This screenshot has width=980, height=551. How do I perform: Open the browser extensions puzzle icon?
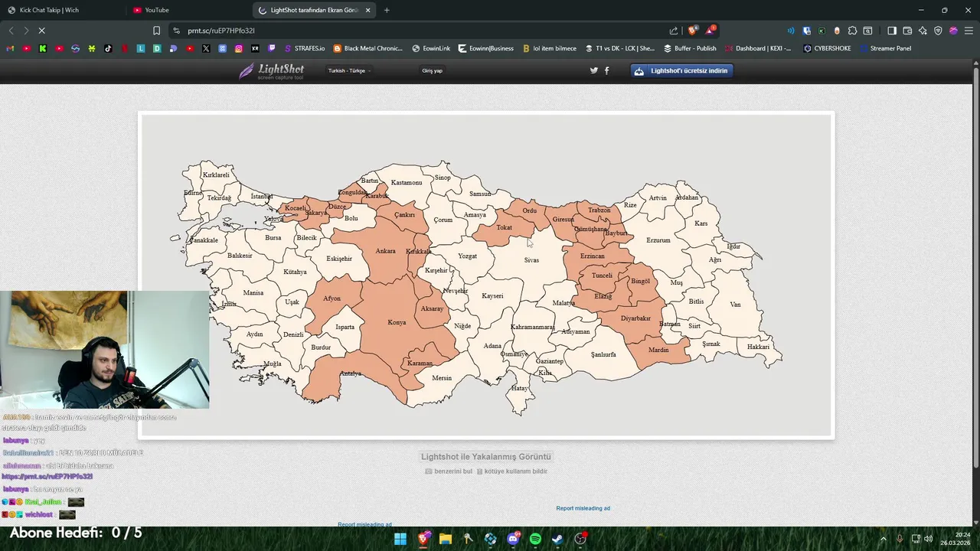coord(852,31)
